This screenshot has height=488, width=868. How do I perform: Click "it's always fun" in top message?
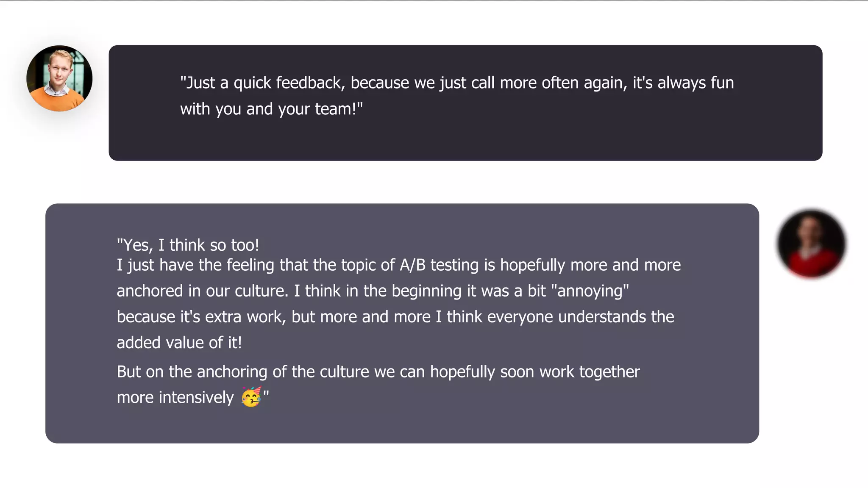coord(683,83)
